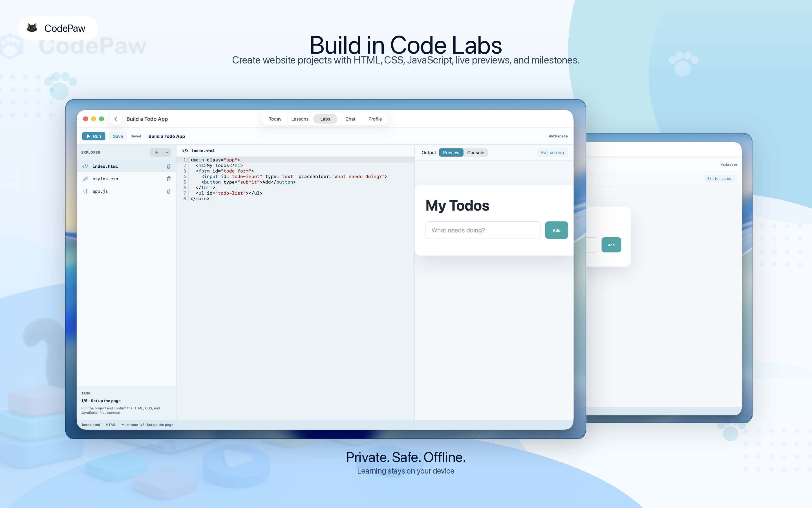
Task: Click Milestone 1/5 in the status bar
Action: (147, 425)
